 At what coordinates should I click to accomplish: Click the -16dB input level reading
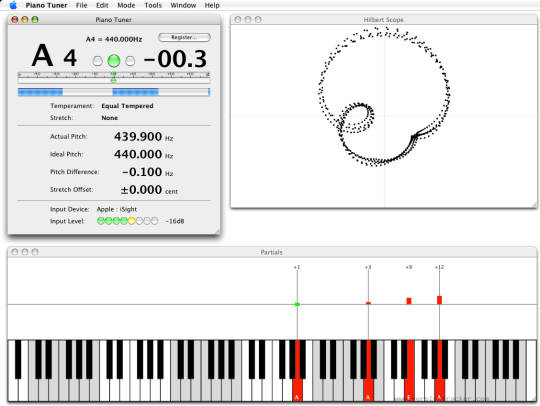(x=175, y=221)
